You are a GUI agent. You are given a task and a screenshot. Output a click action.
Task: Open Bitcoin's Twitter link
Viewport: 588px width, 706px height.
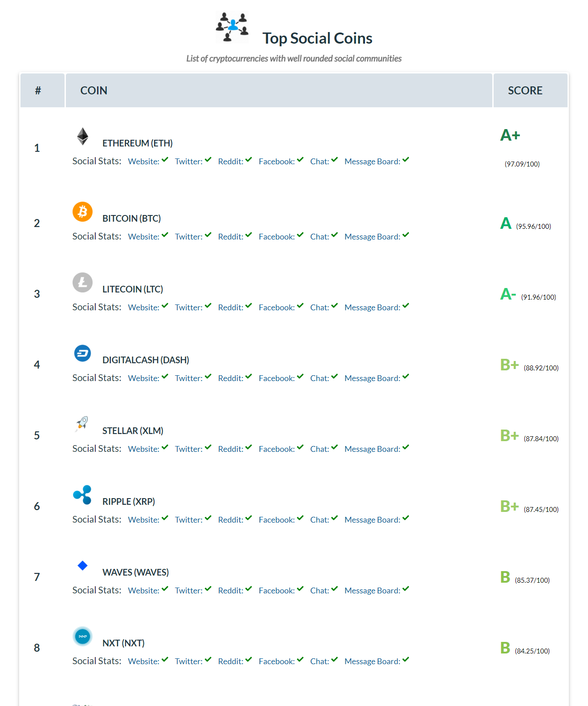[189, 237]
